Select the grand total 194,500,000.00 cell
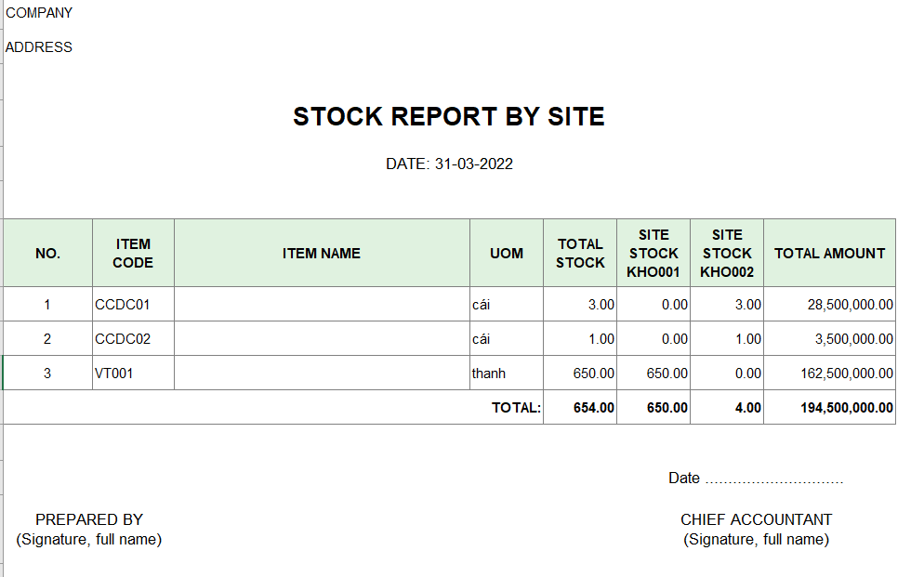The image size is (924, 577). coord(830,407)
